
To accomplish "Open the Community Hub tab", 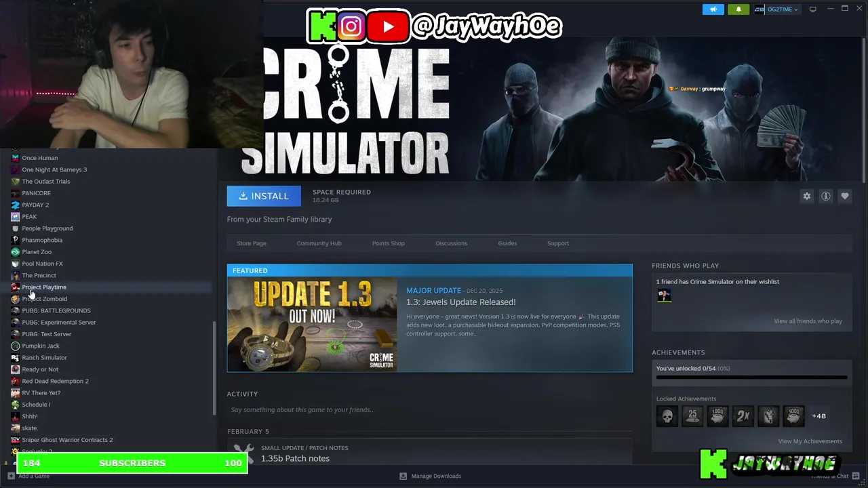I will tap(319, 243).
